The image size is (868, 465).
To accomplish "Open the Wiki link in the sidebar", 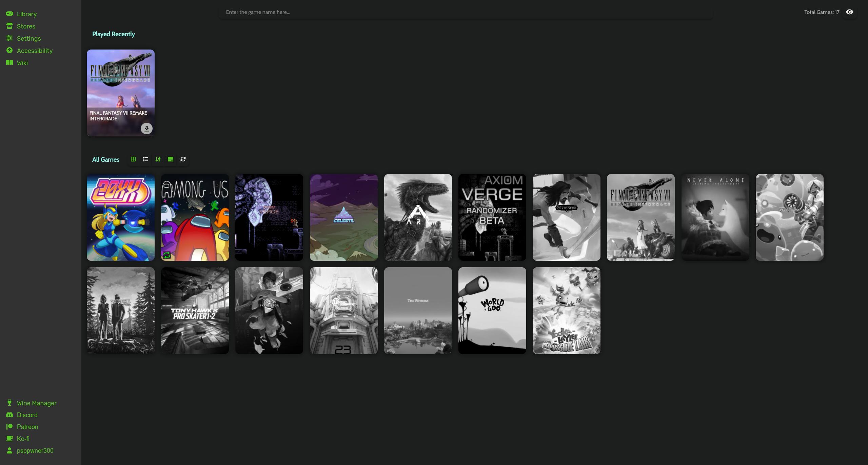I will (17, 63).
